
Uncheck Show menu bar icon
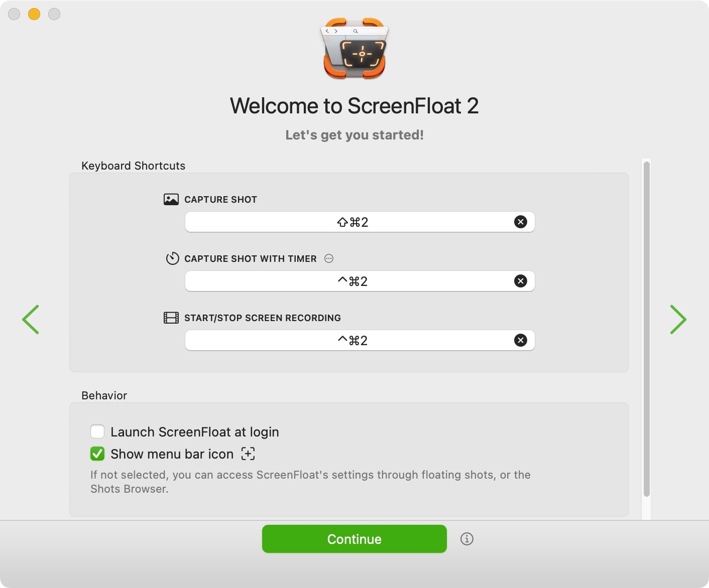(97, 454)
